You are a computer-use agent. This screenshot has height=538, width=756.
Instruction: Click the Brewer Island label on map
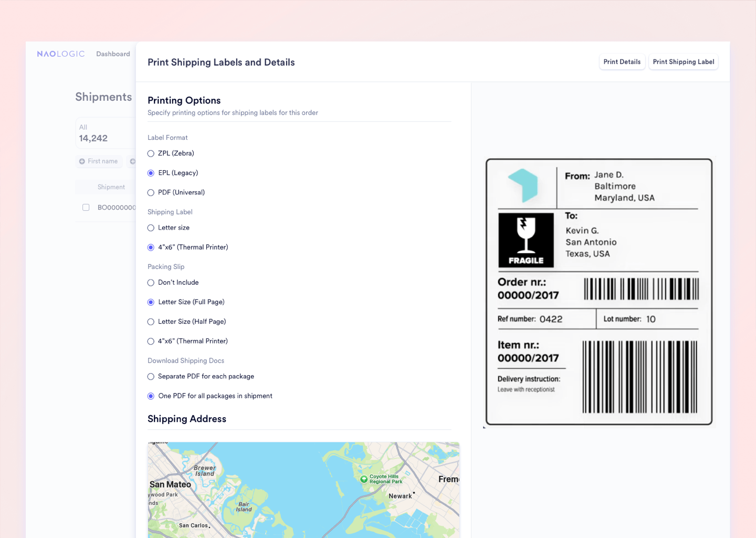tap(205, 471)
